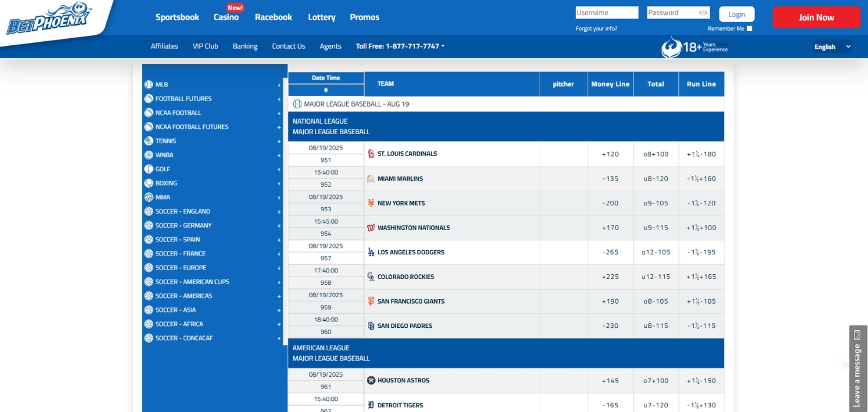Expand Soccer - American Cups plus sign
Viewport: 868px width, 412px height.
point(279,282)
